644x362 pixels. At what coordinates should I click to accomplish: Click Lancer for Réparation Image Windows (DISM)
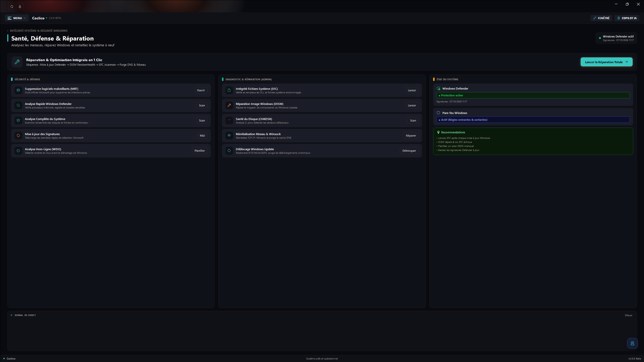click(412, 105)
